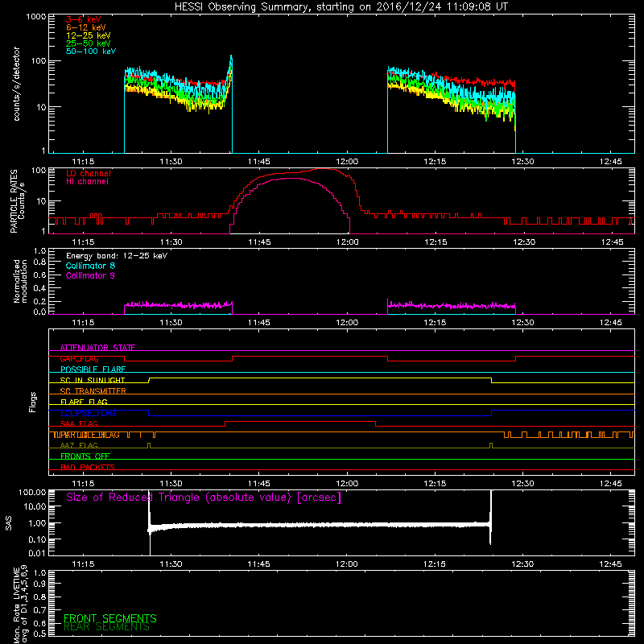Select the 6-12 keV legend label
The image size is (644, 644).
point(86,27)
